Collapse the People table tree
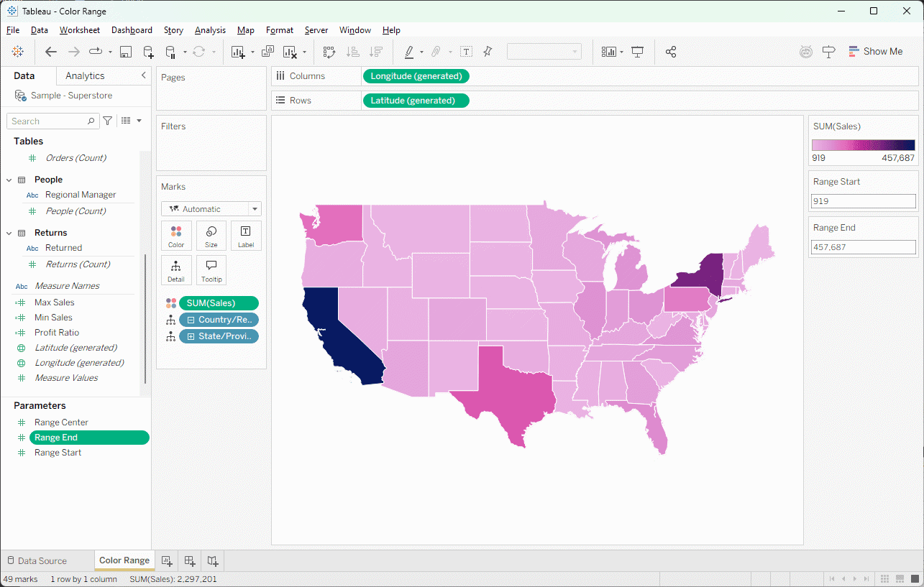The height and width of the screenshot is (587, 924). pos(9,180)
